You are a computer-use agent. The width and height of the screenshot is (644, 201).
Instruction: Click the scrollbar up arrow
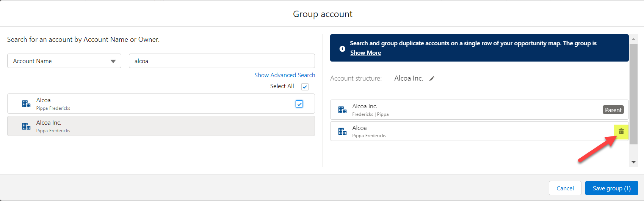point(633,39)
